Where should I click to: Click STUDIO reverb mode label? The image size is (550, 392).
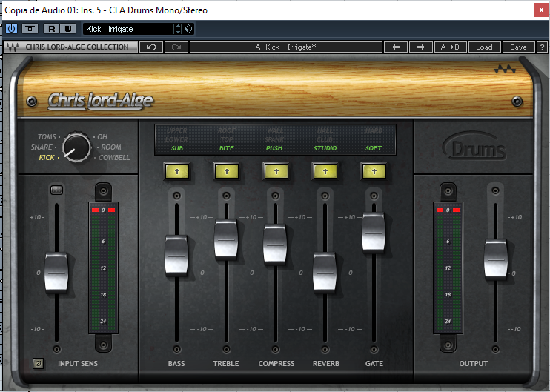325,148
